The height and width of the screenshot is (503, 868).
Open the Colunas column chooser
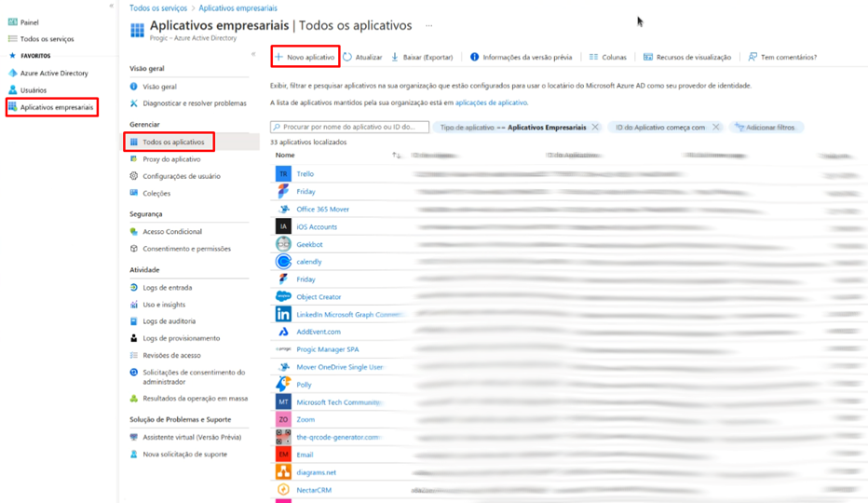(x=608, y=57)
